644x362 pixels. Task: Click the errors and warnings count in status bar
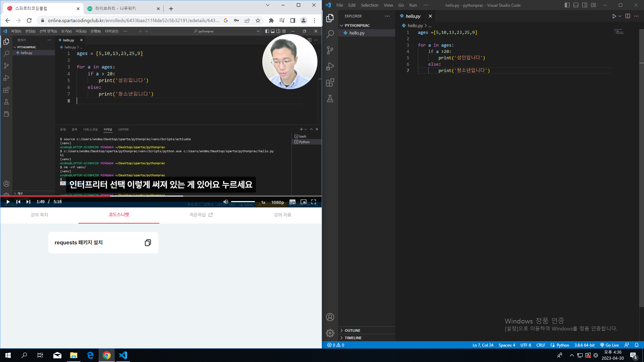pos(336,345)
